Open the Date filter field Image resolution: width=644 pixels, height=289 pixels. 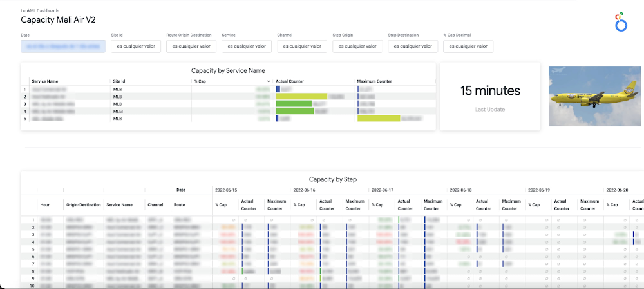[63, 46]
